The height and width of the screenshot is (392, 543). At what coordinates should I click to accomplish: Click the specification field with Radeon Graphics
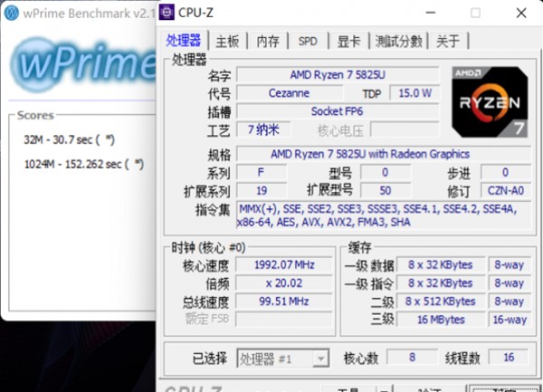pos(384,154)
